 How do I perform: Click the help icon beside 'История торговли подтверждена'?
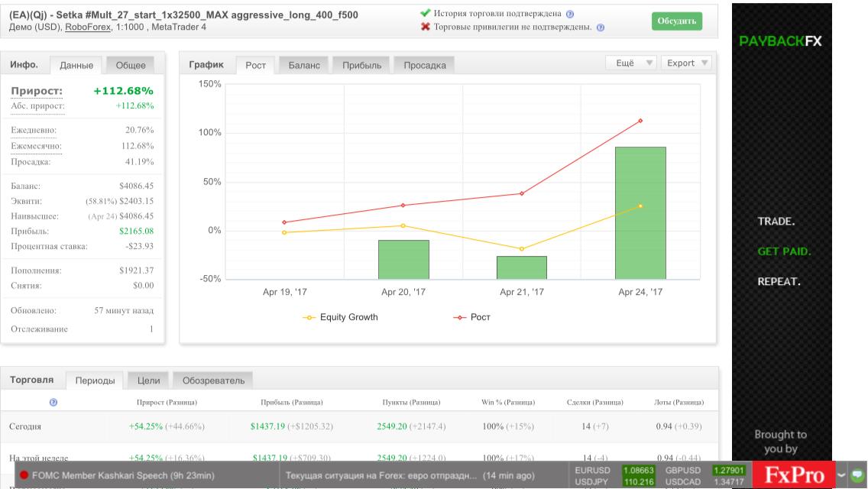coord(570,14)
